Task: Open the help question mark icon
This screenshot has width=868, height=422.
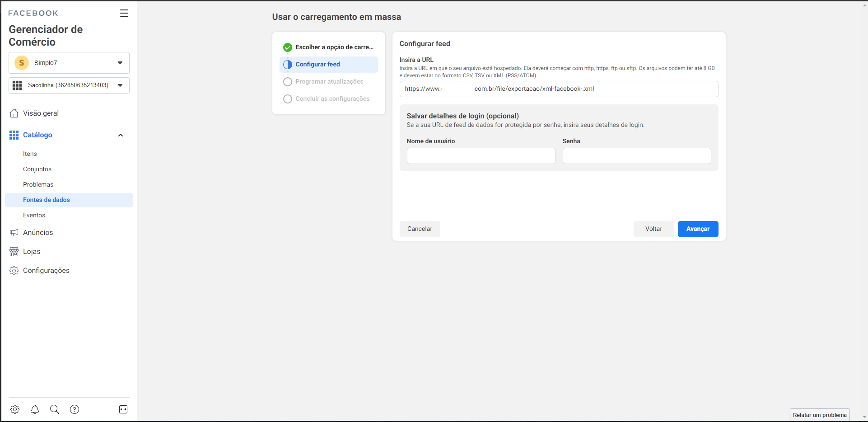Action: (x=75, y=409)
